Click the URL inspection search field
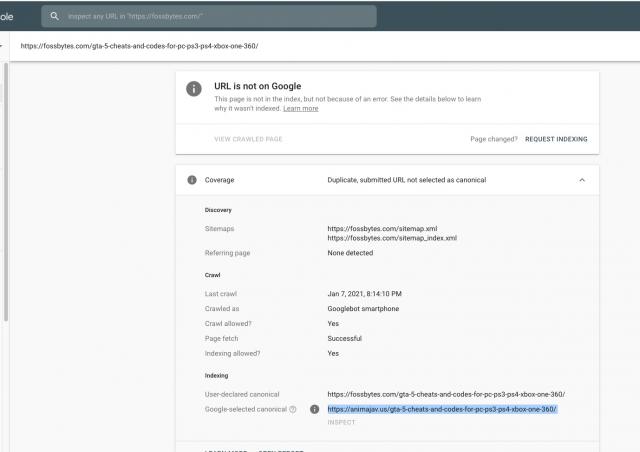The height and width of the screenshot is (452, 640). pos(209,16)
